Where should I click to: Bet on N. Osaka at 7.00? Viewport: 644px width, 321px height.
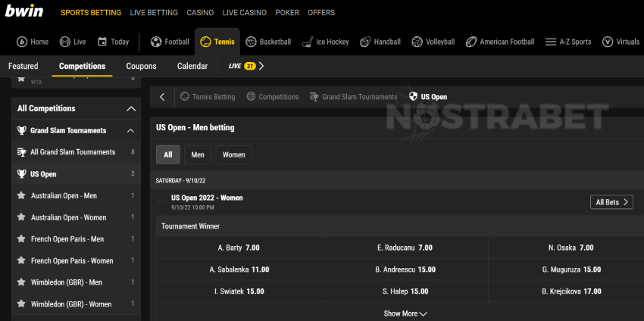[571, 248]
